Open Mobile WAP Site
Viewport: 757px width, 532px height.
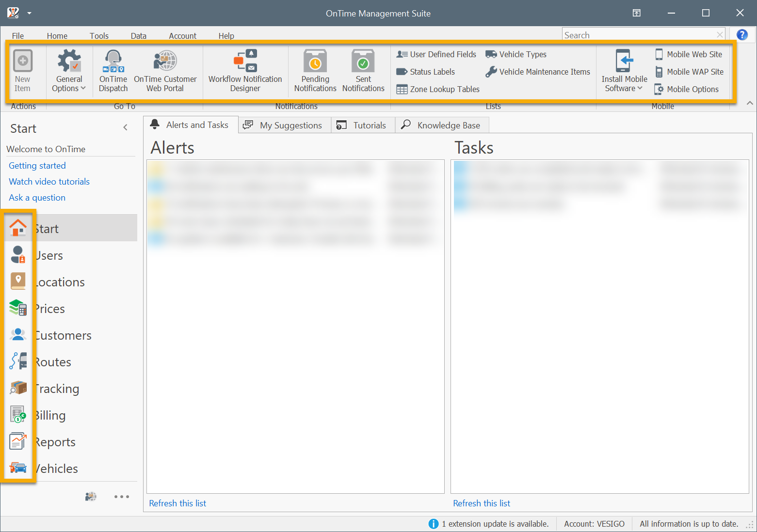pos(689,72)
